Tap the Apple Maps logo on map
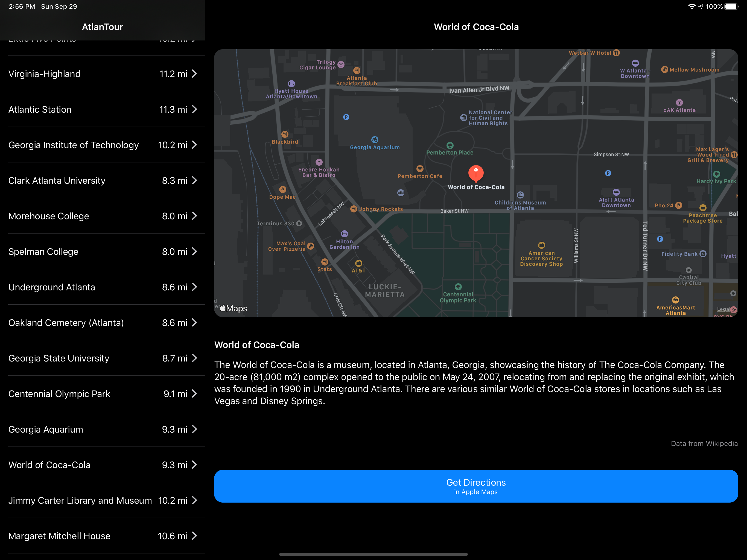The image size is (747, 560). click(x=234, y=308)
